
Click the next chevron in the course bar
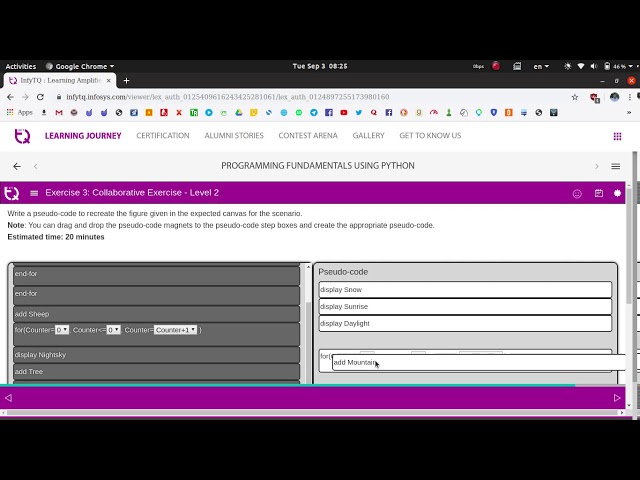[597, 166]
